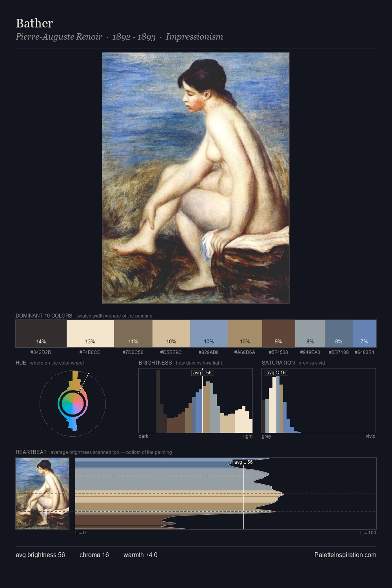Click the avg brightness 56 footer stat
Screen dimensions: 392x588
click(40, 555)
